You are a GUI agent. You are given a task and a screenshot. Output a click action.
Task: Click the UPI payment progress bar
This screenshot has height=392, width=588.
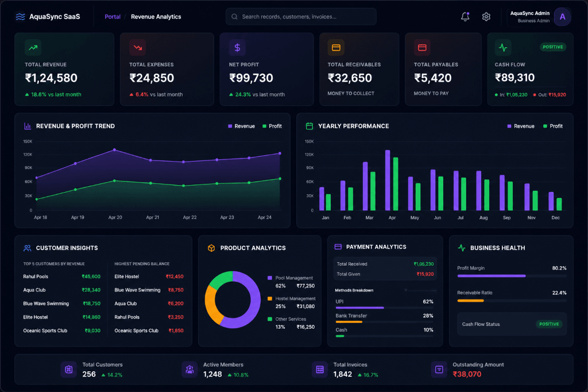click(x=384, y=308)
